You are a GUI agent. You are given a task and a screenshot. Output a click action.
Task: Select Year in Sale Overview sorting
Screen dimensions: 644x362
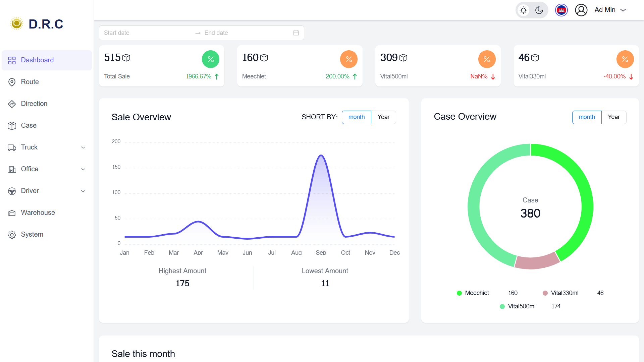click(x=383, y=117)
